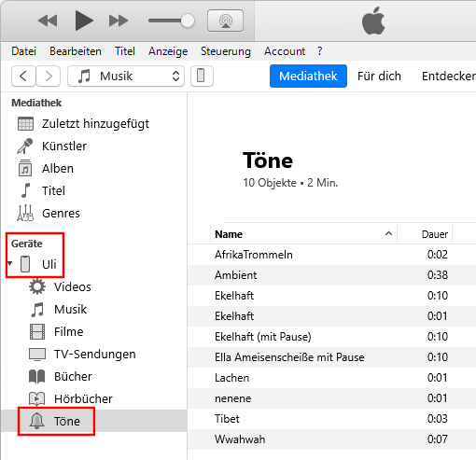Open TV-Sendungen under the Uli device
The image size is (476, 460).
[93, 354]
